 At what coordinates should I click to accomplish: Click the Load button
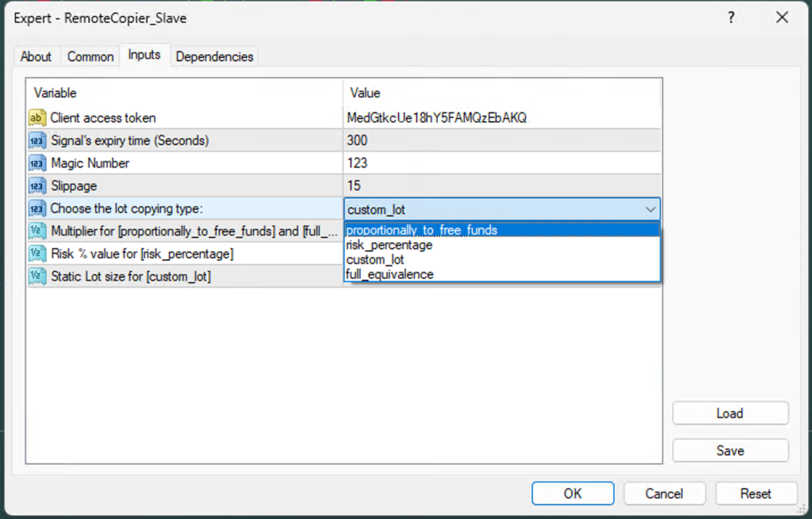(x=730, y=414)
